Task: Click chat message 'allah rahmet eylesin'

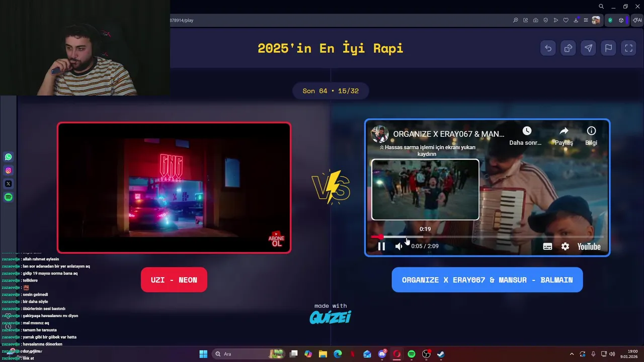Action: coord(41,259)
